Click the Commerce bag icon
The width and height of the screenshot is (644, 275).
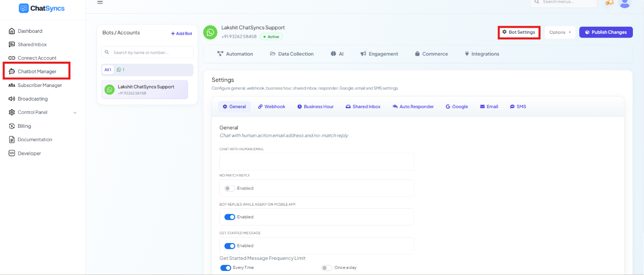[x=418, y=54]
